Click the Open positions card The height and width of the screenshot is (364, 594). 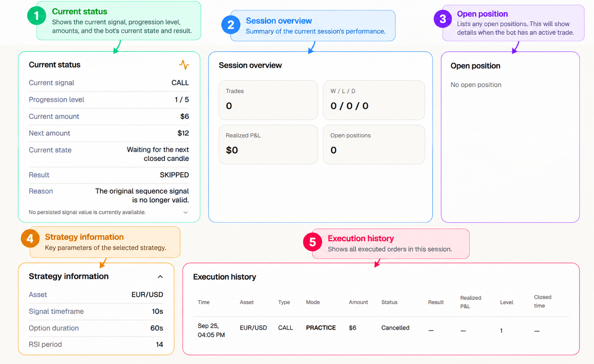374,145
